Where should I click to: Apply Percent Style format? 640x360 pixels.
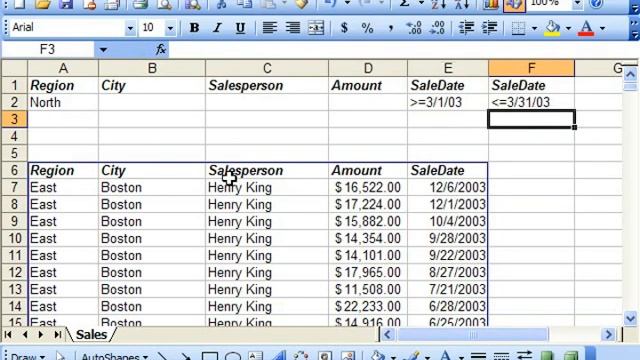[367, 28]
